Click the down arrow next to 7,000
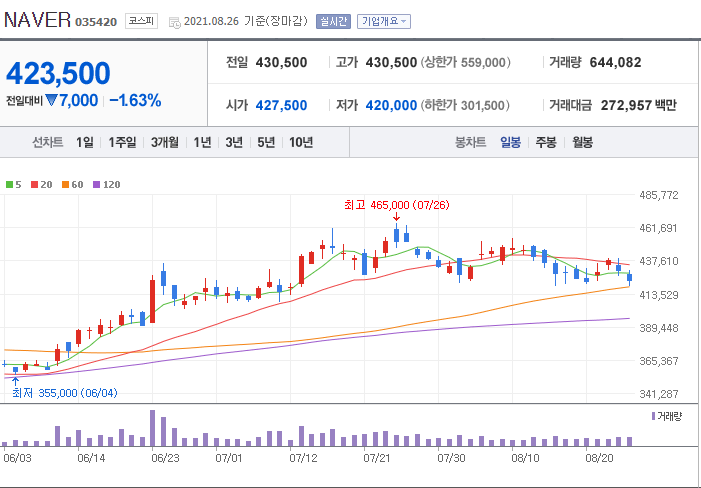Image resolution: width=701 pixels, height=488 pixels. point(51,100)
